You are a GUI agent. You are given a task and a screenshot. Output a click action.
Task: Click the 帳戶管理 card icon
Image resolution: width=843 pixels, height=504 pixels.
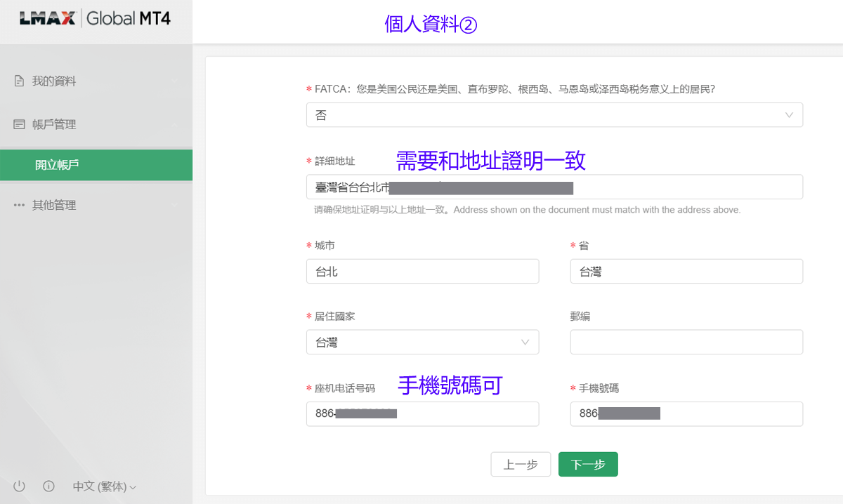pyautogui.click(x=20, y=124)
